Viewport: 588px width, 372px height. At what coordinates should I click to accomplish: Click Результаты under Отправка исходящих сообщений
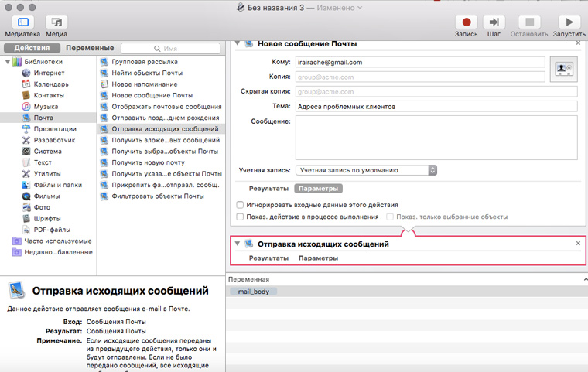[268, 258]
